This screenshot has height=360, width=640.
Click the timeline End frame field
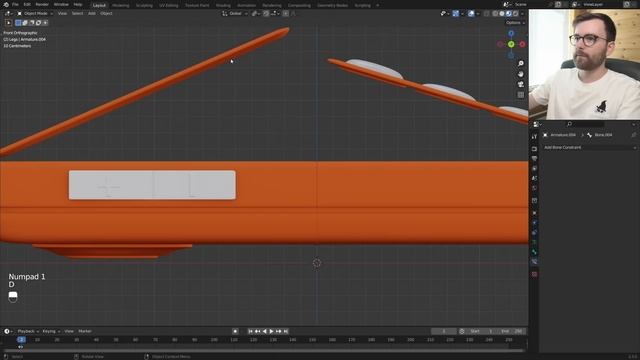pyautogui.click(x=512, y=331)
